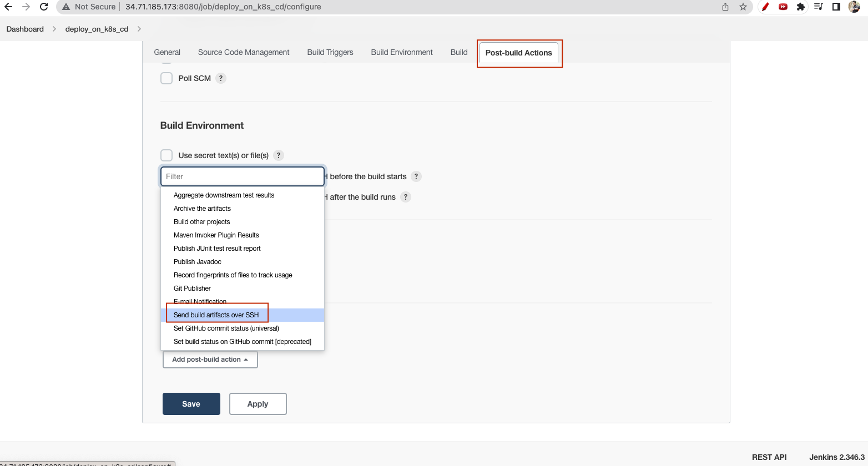Choose "Archive the artifacts" from the dropdown list

[202, 208]
